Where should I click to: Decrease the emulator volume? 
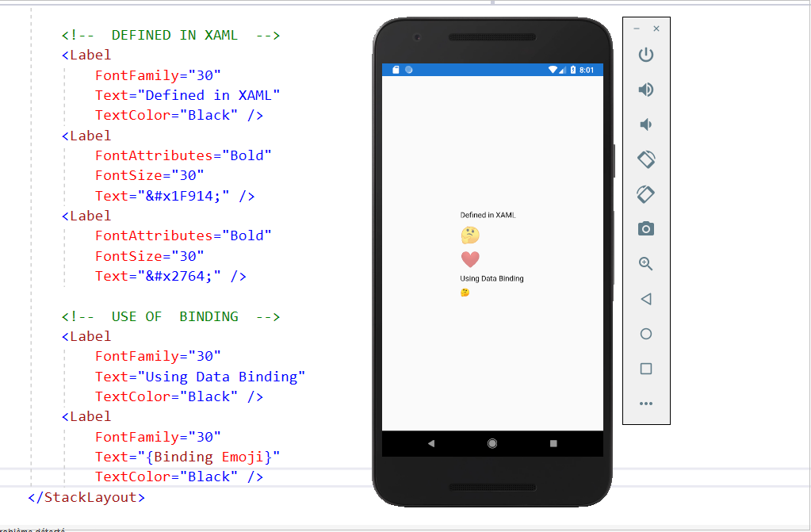645,124
